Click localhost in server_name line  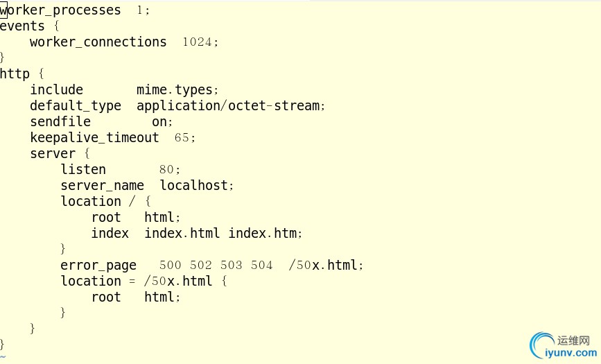(194, 186)
